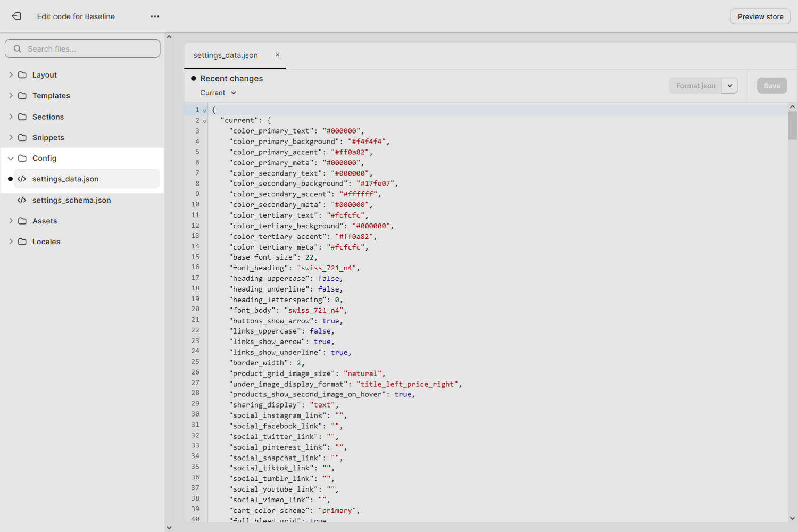This screenshot has height=532, width=798.
Task: Click the Save button
Action: click(772, 85)
